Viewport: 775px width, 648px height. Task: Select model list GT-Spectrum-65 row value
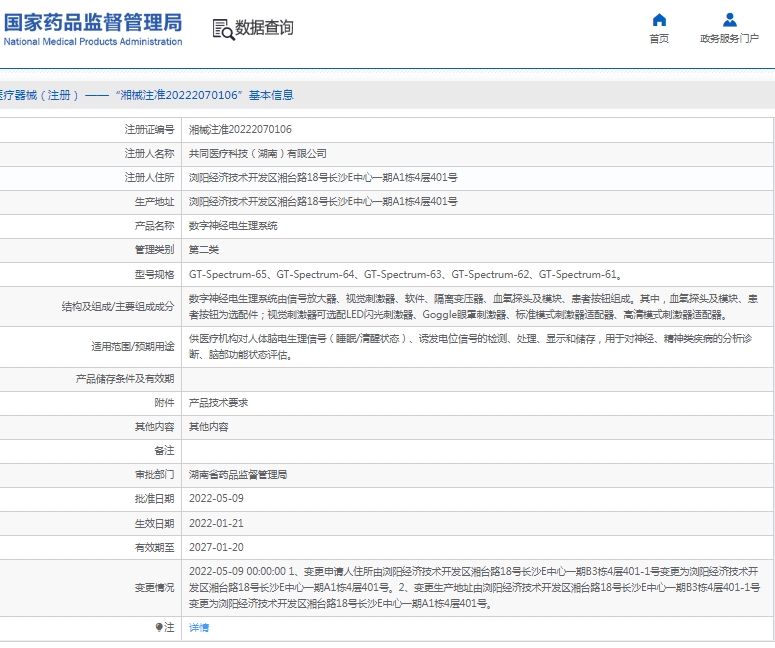[405, 274]
